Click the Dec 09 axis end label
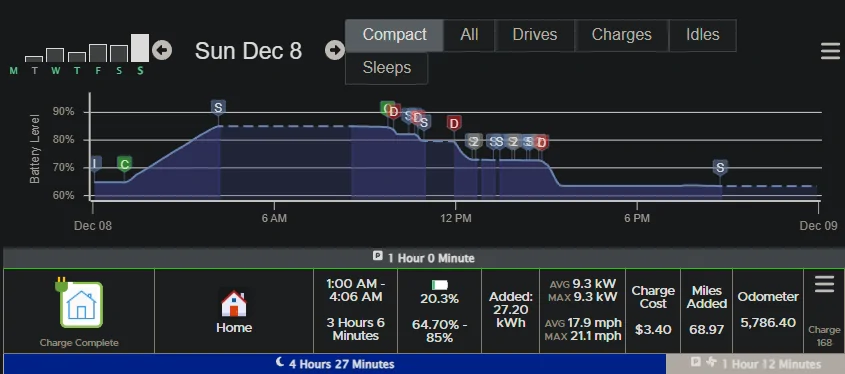Screen dimensions: 845x374 pos(819,226)
